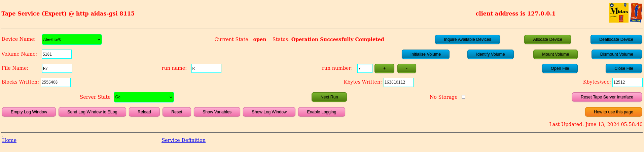644x152 pixels.
Task: Open the Server State dropdown showing Go
Action: coord(144,97)
